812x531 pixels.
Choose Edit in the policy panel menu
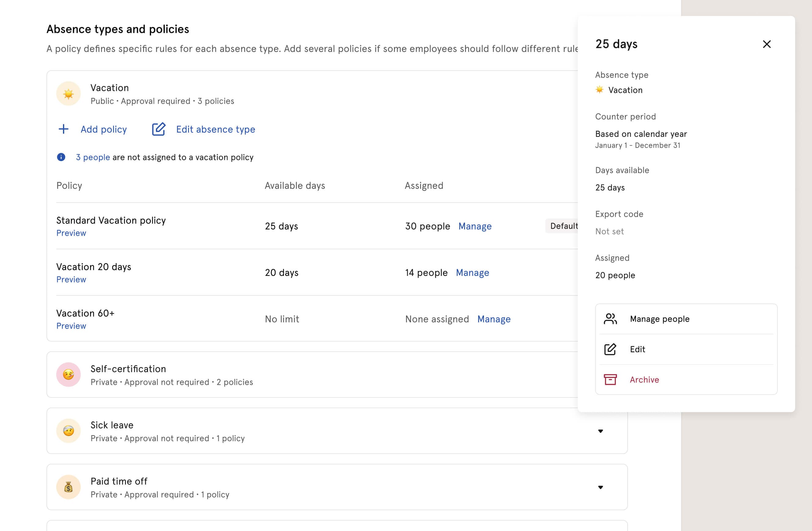pos(637,349)
